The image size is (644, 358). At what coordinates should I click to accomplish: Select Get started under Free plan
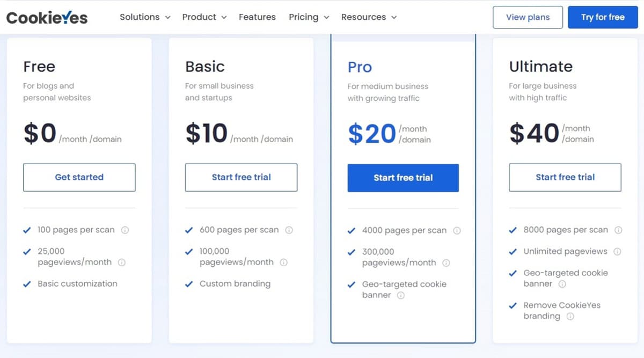pyautogui.click(x=79, y=177)
